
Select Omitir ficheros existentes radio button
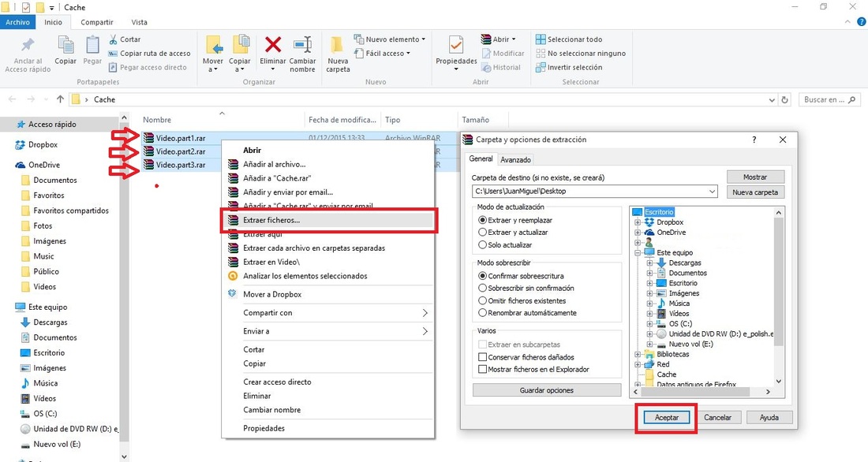tap(482, 301)
